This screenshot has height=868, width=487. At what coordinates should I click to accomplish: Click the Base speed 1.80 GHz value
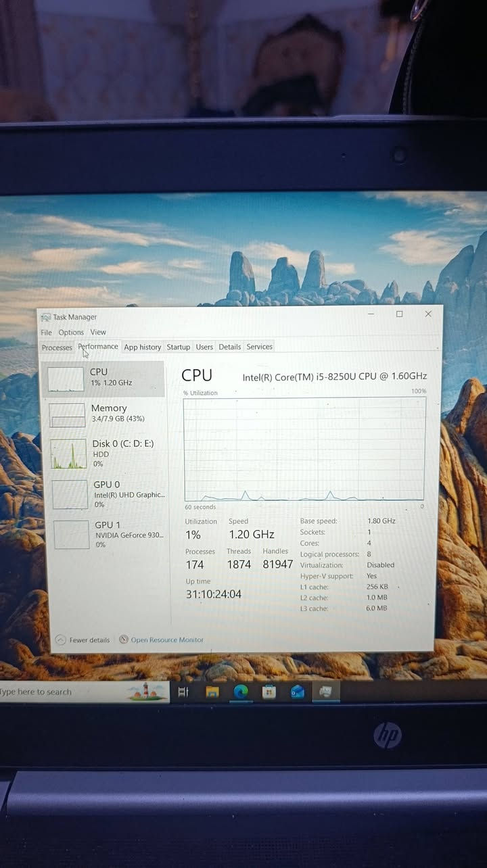[x=381, y=521]
